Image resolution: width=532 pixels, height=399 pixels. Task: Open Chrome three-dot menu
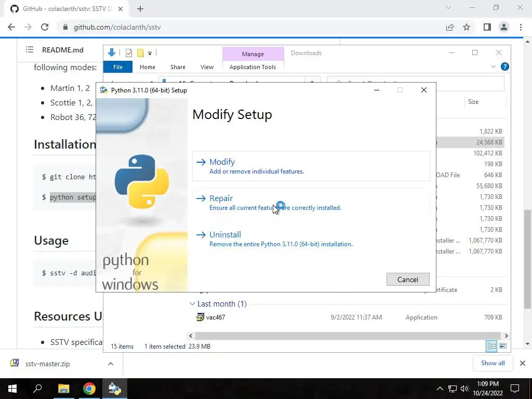521,27
